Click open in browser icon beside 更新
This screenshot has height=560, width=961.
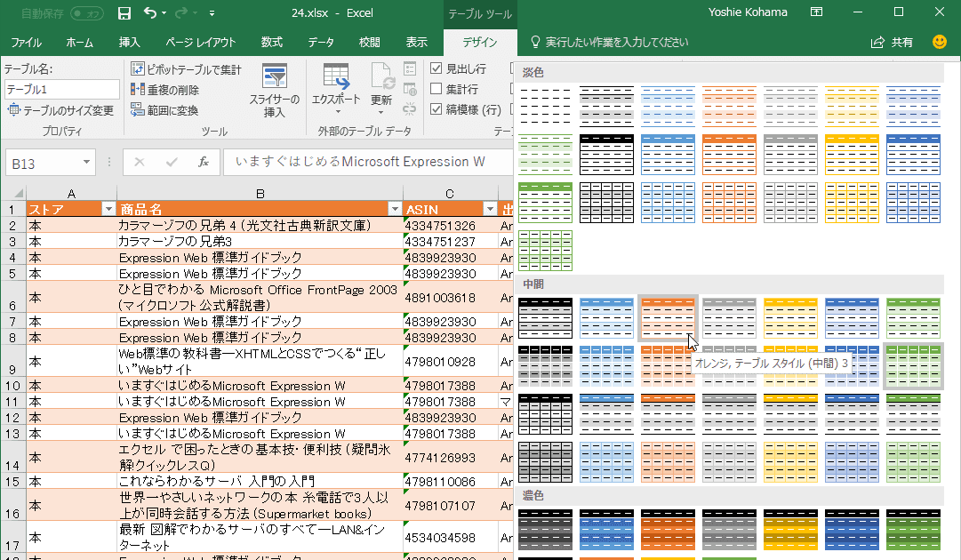410,90
